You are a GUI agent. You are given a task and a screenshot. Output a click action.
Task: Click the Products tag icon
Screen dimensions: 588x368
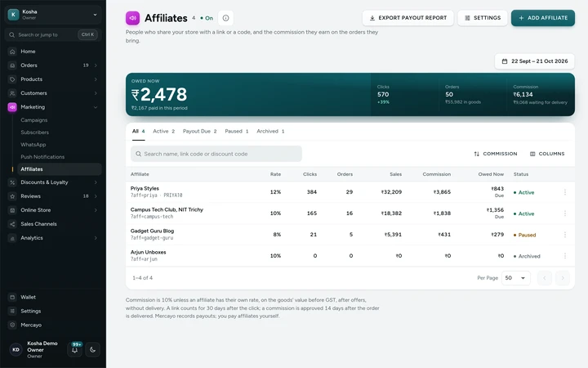(x=12, y=79)
